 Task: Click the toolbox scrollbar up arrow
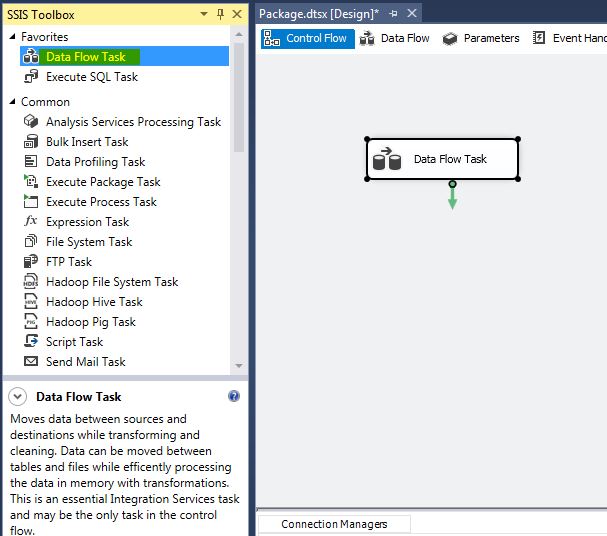[x=239, y=34]
